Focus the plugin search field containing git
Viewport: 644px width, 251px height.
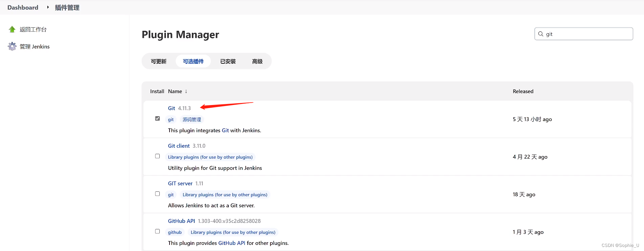[x=584, y=34]
